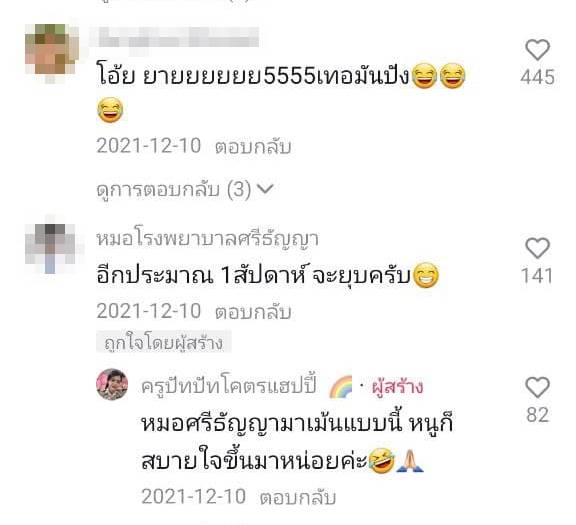This screenshot has height=525, width=576.
Task: Open the หมอโรงพยาบาลศรีธัญญา profile avatar
Action: pos(51,246)
